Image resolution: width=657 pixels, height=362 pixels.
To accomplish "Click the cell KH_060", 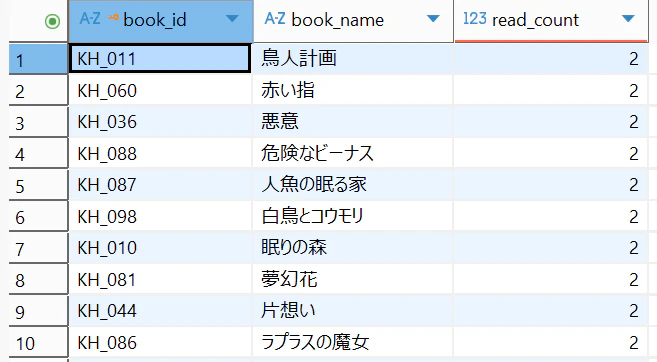I will [160, 90].
